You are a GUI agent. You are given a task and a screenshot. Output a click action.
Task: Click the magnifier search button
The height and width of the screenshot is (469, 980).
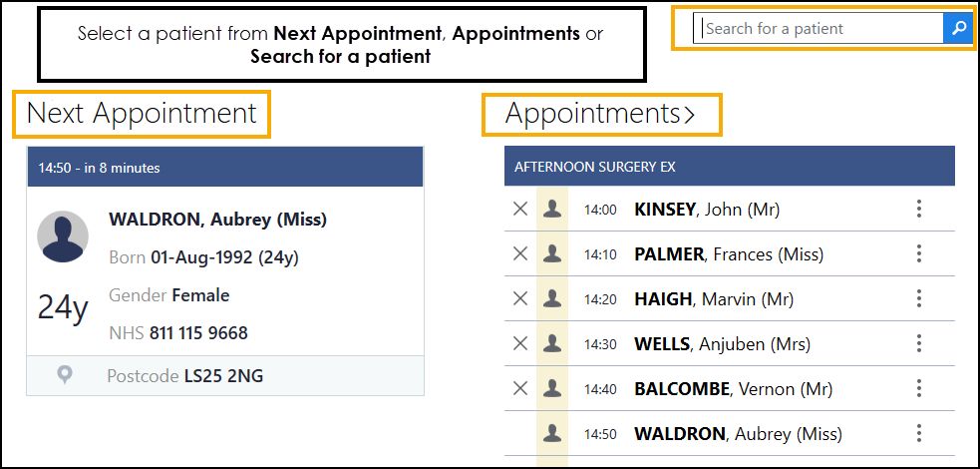[958, 29]
